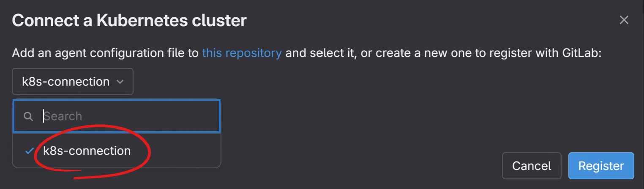
Task: Click the text cursor inside the search box
Action: 44,116
